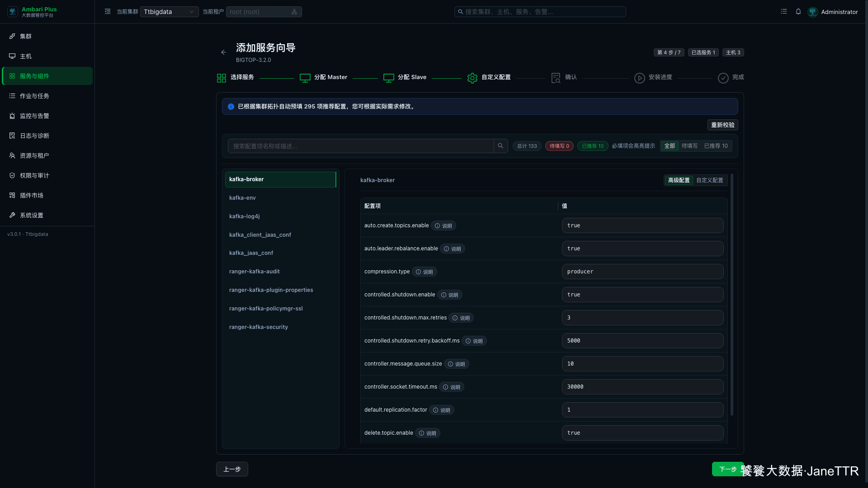Show 说明 for controller.message.queue.size

tap(457, 364)
